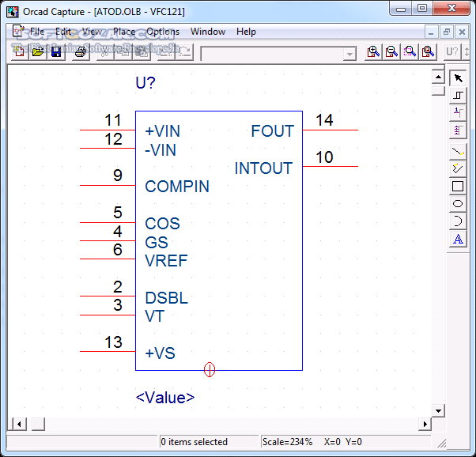Save the library with the floppy disk icon
476x457 pixels.
point(56,52)
